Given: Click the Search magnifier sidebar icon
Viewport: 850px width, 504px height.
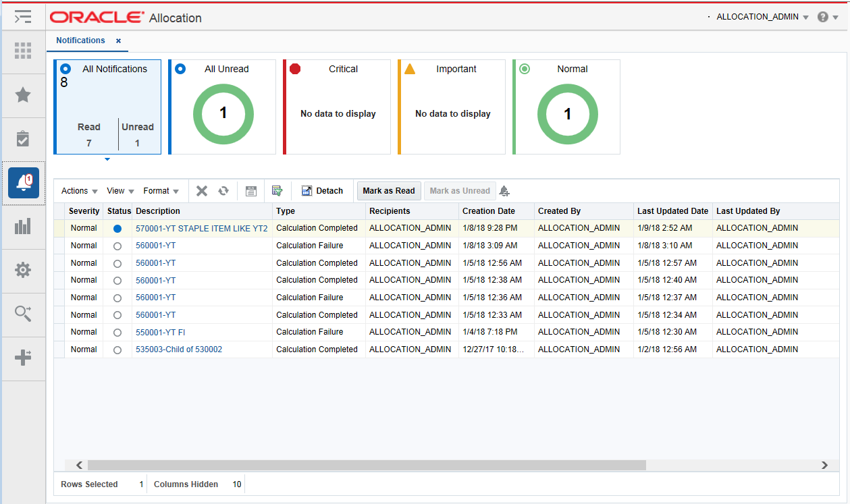Looking at the screenshot, I should point(23,314).
